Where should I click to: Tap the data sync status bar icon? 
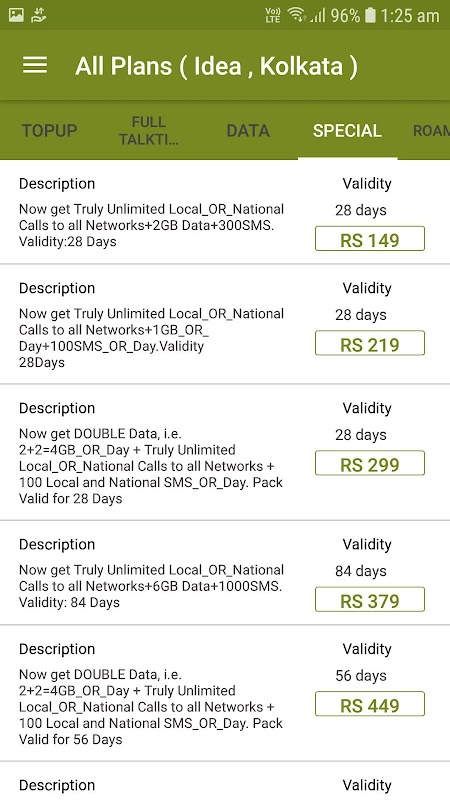click(39, 15)
